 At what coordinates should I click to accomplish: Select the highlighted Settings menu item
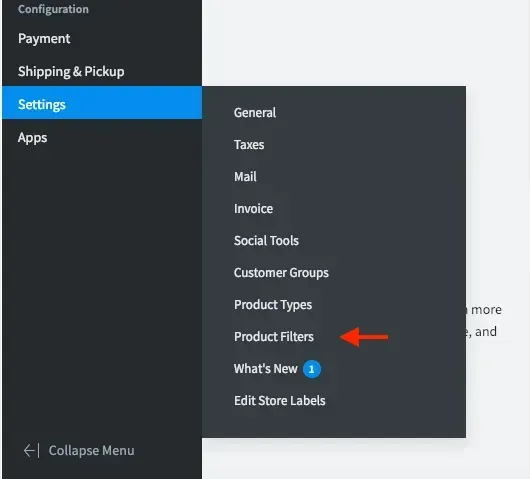pos(102,103)
